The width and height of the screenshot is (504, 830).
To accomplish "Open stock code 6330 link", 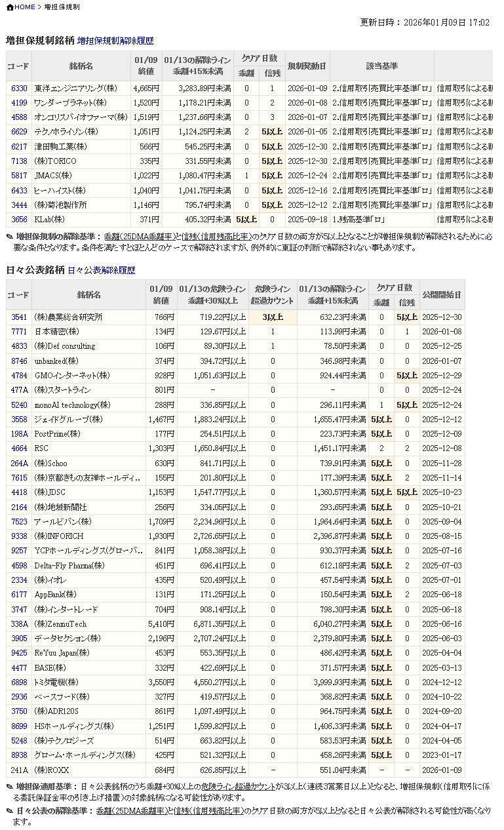I will pos(19,89).
